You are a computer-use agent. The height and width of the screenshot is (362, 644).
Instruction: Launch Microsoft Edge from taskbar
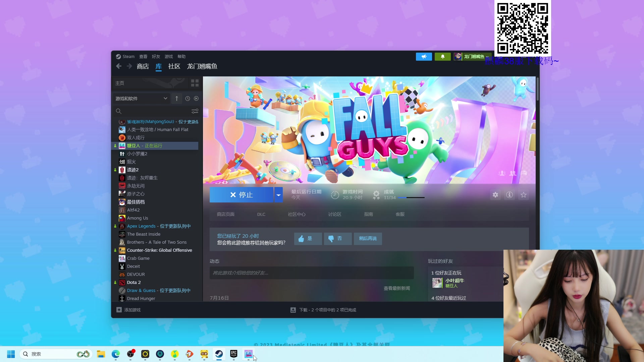pyautogui.click(x=116, y=354)
